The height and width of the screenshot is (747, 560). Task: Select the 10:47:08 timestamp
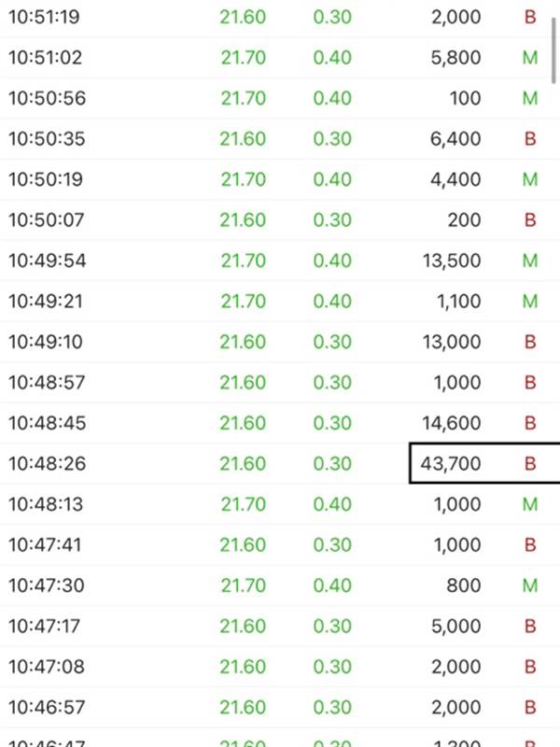[x=46, y=667]
